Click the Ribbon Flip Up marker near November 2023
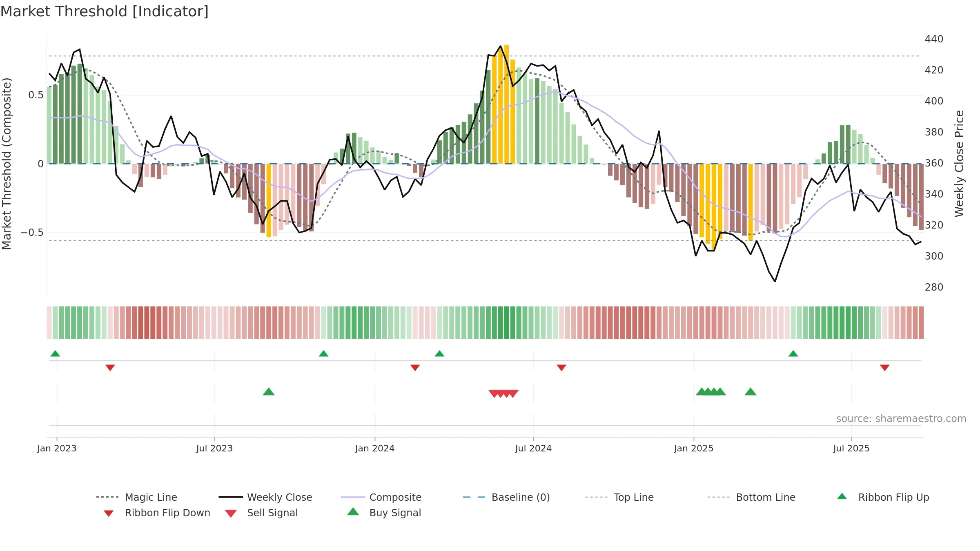980x551 pixels. click(x=323, y=353)
